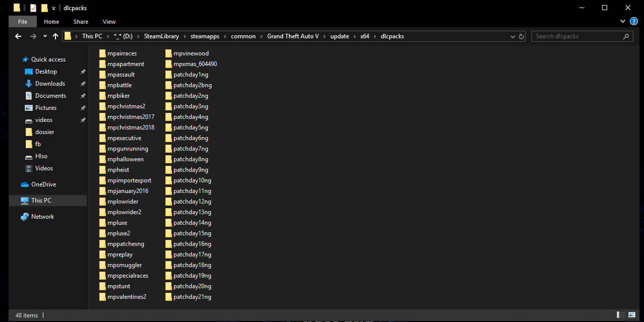Image resolution: width=644 pixels, height=322 pixels.
Task: Open the capitalized Videos library in the sidebar
Action: coord(39,168)
